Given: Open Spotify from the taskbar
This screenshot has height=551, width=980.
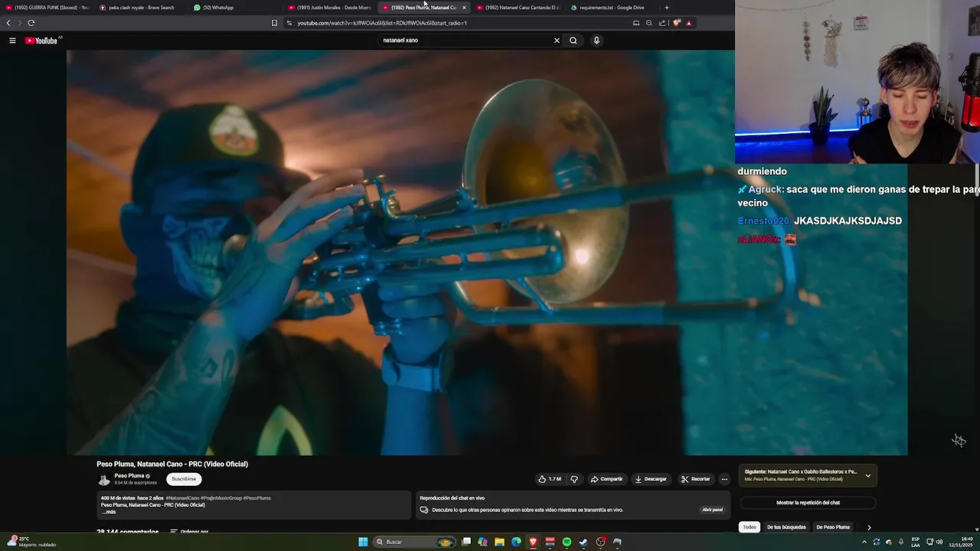Looking at the screenshot, I should [567, 542].
